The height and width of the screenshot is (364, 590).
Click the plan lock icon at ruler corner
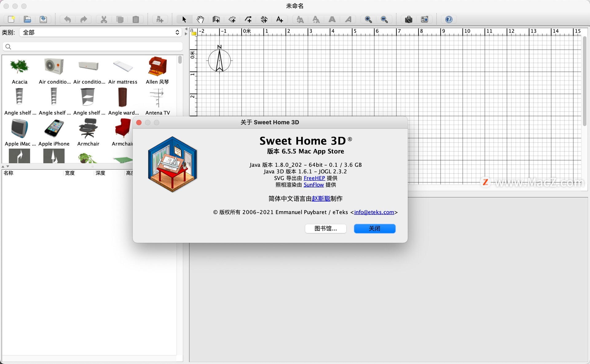(x=193, y=32)
